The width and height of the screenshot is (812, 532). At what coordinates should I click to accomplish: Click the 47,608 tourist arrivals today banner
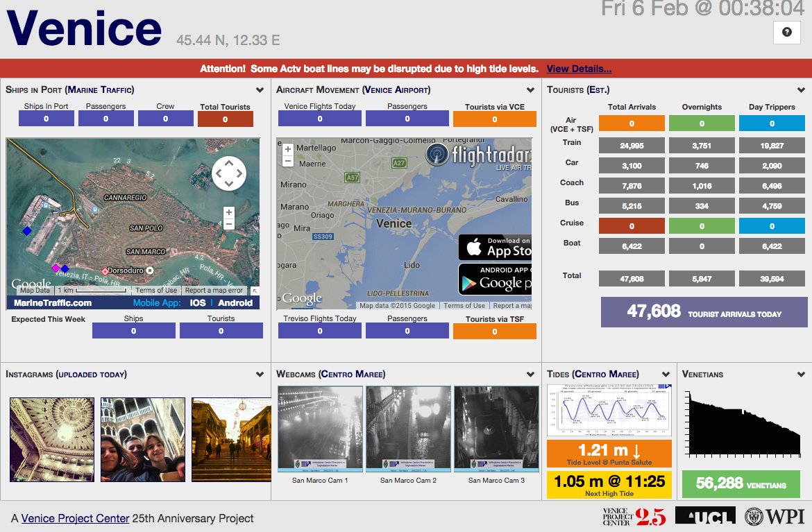pos(704,312)
